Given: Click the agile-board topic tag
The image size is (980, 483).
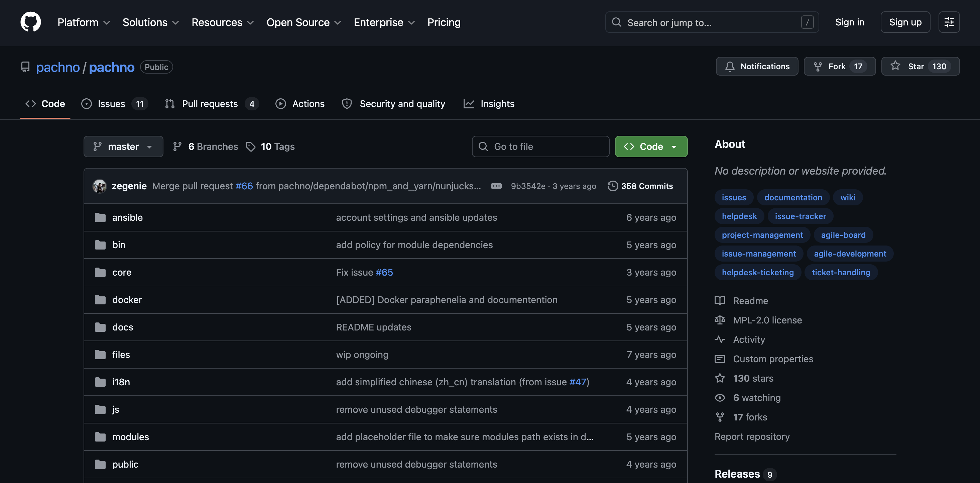Looking at the screenshot, I should pos(843,235).
